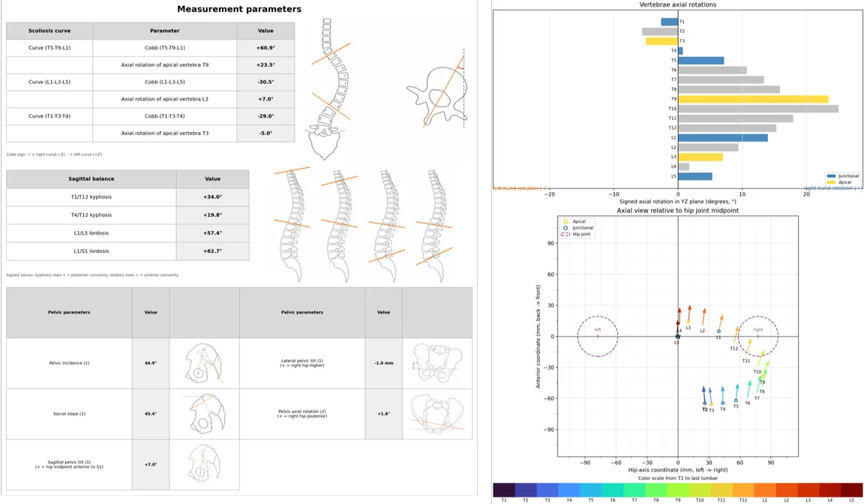This screenshot has height=504, width=864.
Task: Click the +60.9° Cobb value
Action: 265,48
